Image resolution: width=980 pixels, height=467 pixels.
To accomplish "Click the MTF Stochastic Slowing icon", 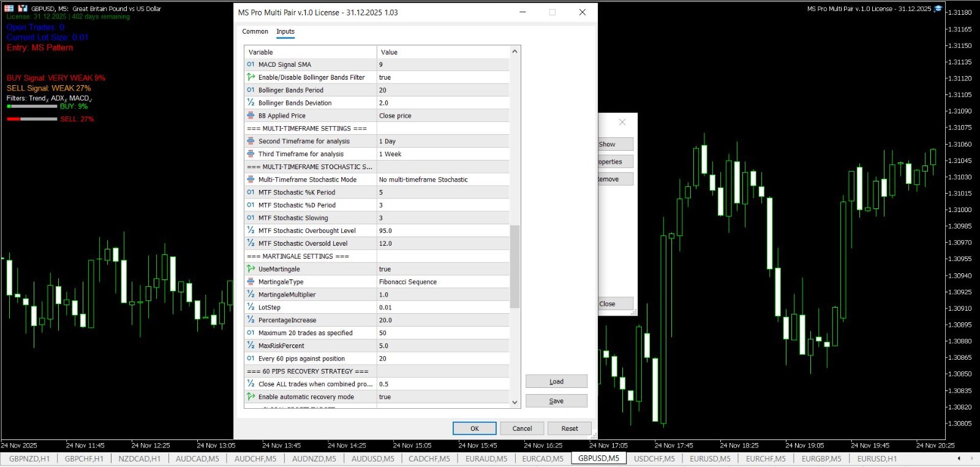I will pos(251,218).
